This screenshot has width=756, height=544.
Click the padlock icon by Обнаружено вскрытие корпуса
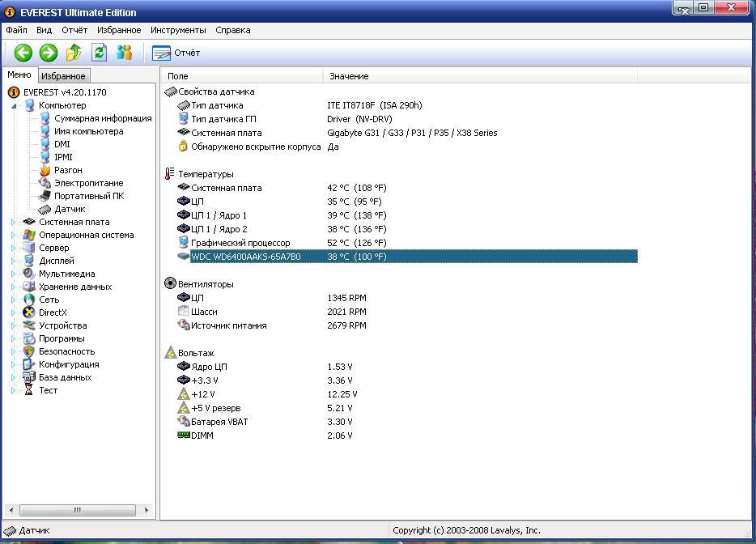tap(183, 147)
